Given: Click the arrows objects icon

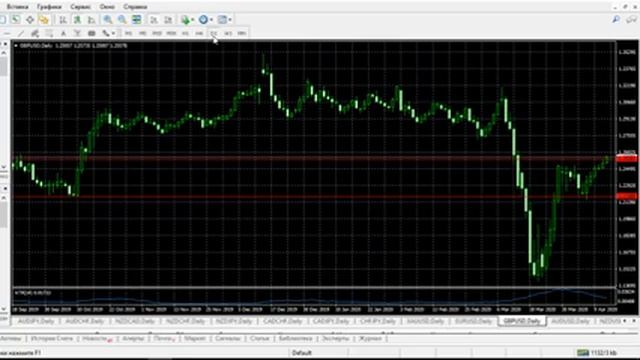Looking at the screenshot, I should pos(106,33).
